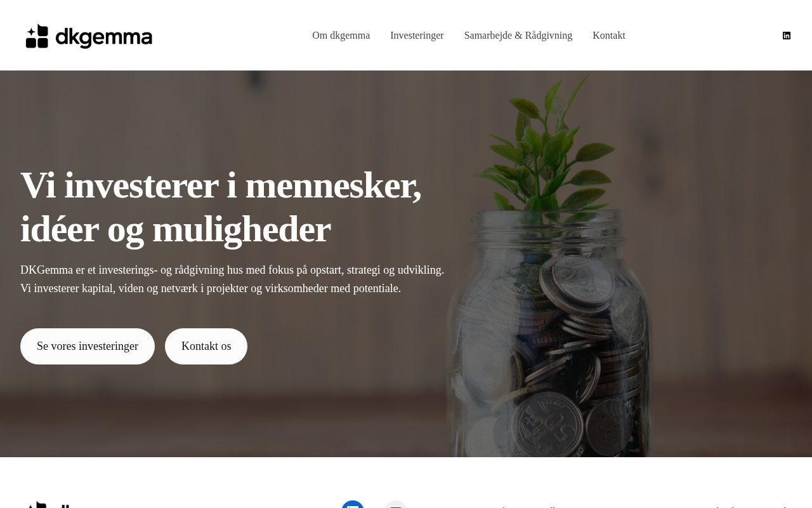Click the hero heading Vi investerer i mennesker
This screenshot has width=812, height=508.
[x=221, y=185]
